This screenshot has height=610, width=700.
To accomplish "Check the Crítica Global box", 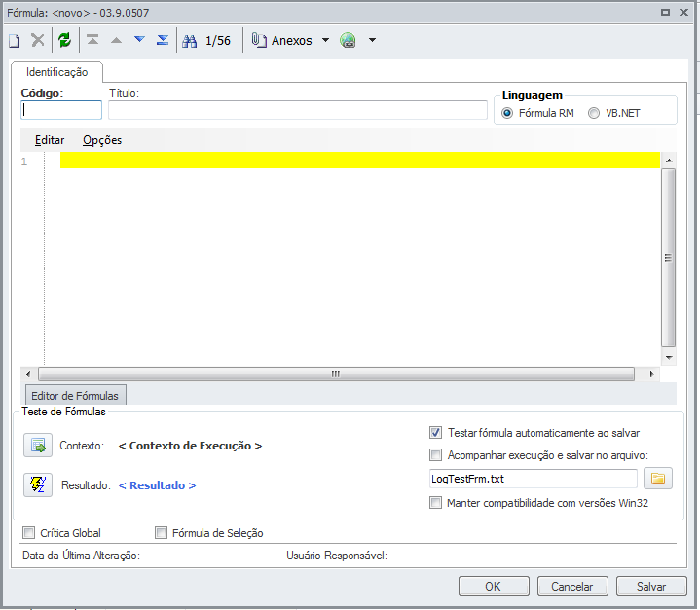I will (28, 532).
